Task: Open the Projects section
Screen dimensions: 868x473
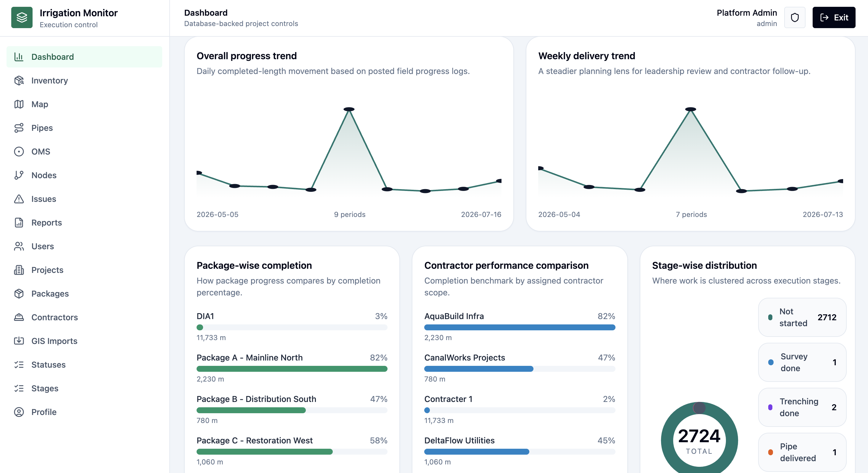Action: pos(84,270)
